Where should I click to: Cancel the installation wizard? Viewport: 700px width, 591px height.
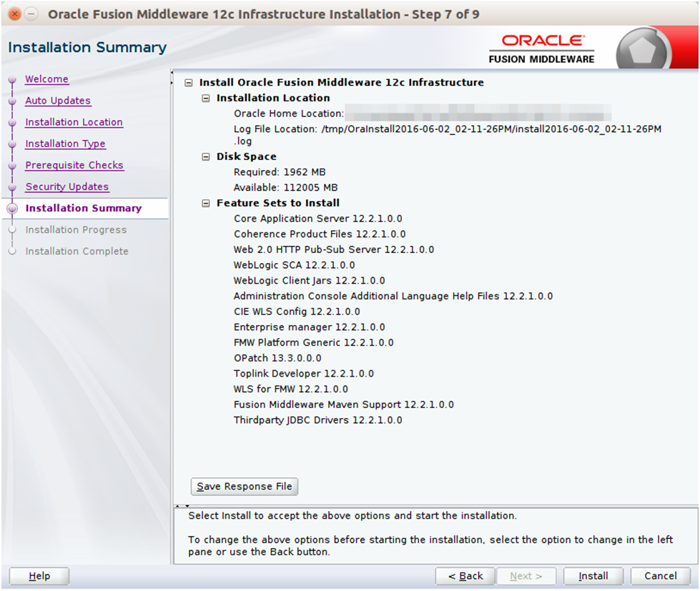pyautogui.click(x=660, y=576)
